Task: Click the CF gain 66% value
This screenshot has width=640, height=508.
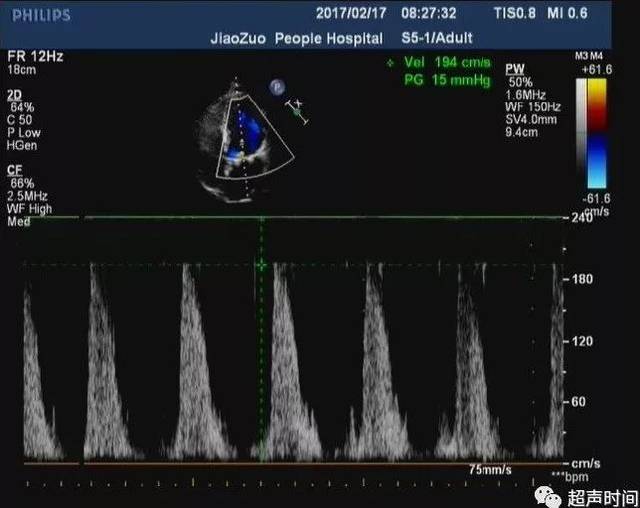Action: [22, 183]
